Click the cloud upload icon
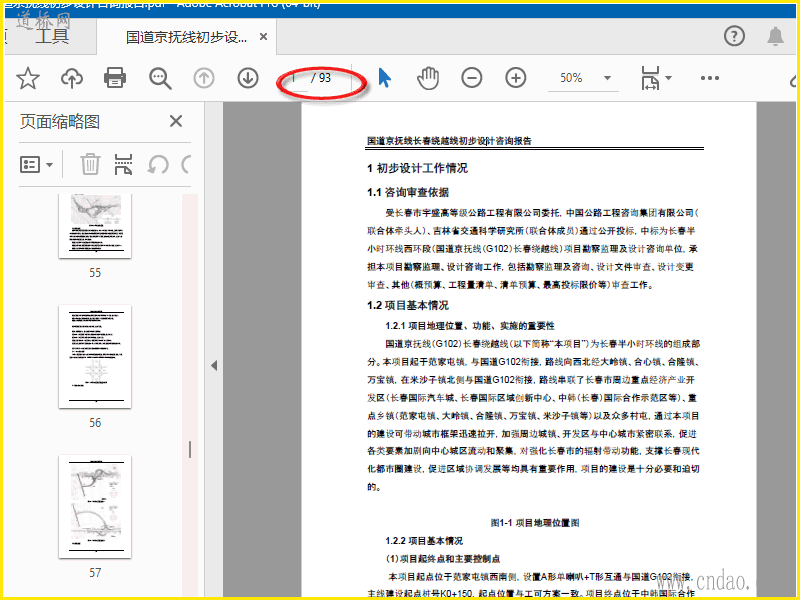This screenshot has width=800, height=600. point(72,78)
